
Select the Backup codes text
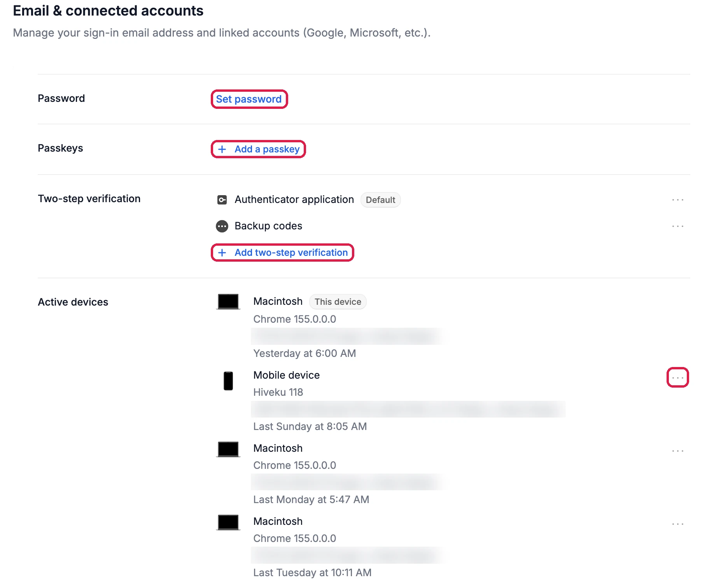point(268,226)
